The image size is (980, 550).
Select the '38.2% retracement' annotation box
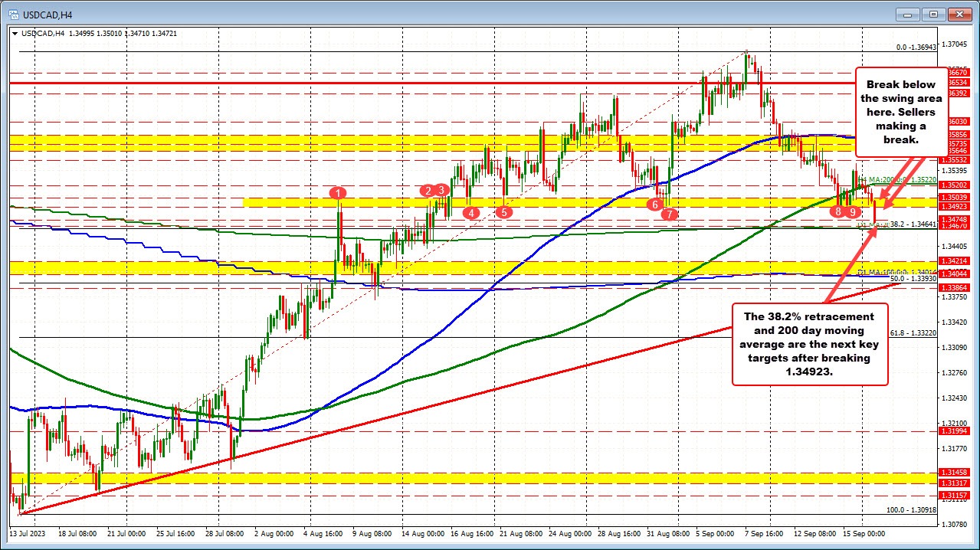pyautogui.click(x=810, y=344)
